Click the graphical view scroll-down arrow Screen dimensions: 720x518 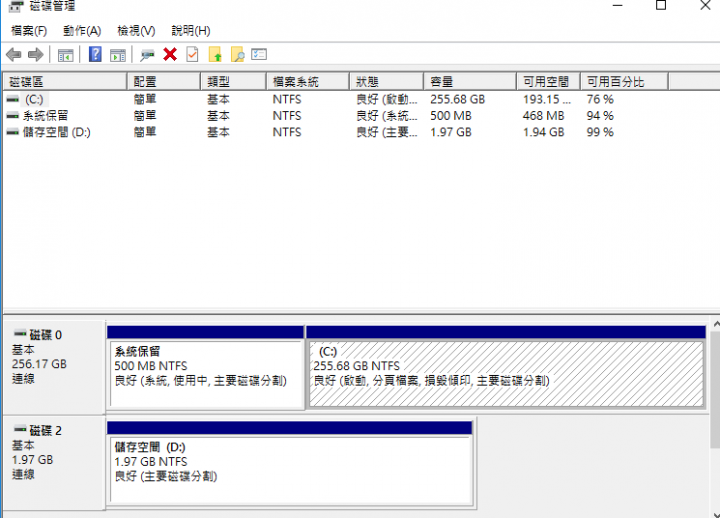coord(715,514)
